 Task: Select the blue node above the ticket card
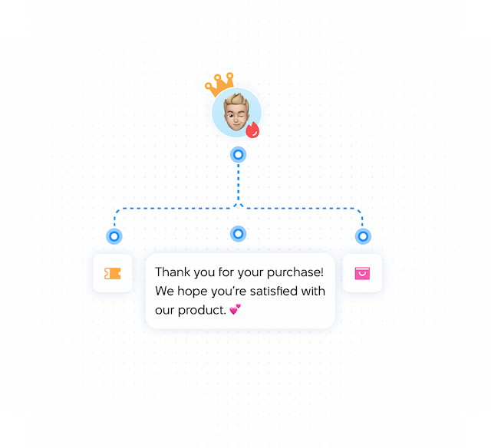114,236
